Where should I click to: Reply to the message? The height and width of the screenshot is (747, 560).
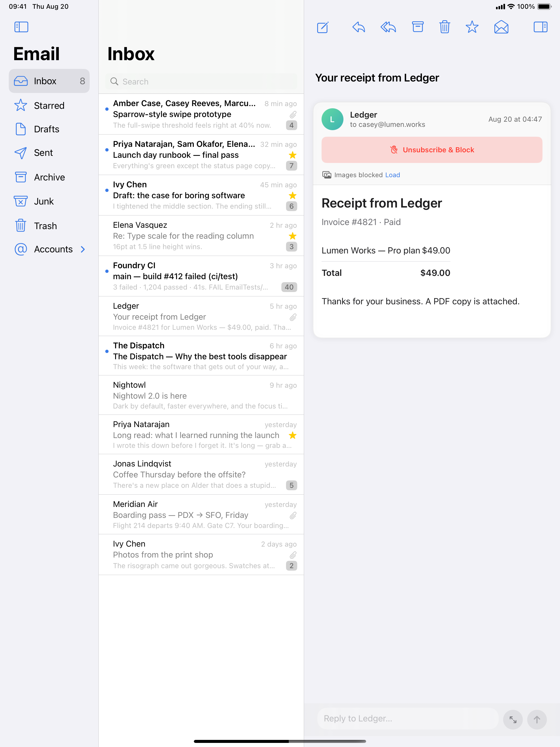point(358,27)
